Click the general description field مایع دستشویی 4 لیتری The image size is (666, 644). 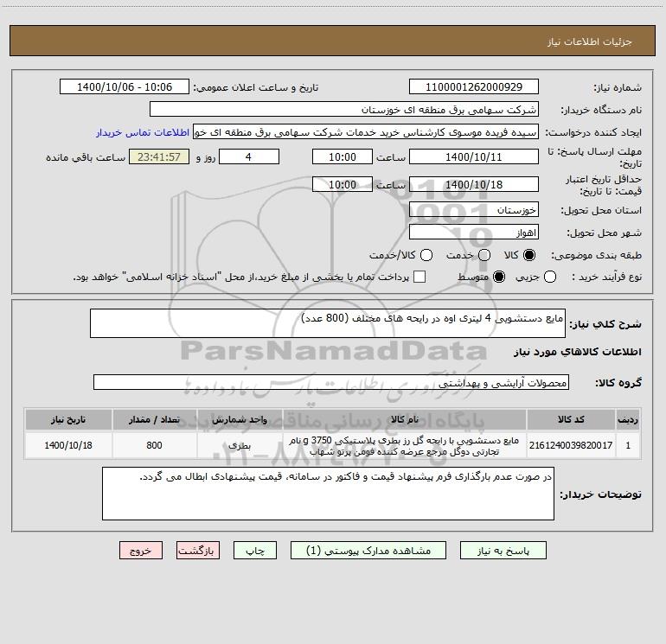328,323
